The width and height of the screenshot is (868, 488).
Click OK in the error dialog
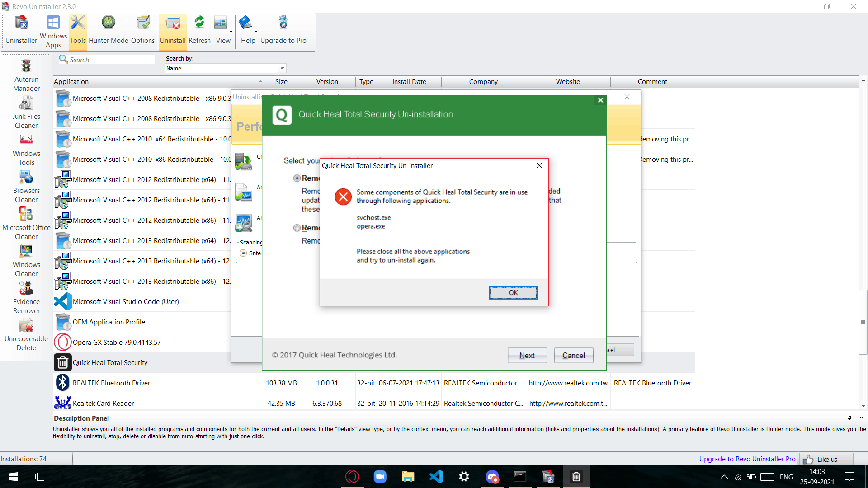[513, 292]
